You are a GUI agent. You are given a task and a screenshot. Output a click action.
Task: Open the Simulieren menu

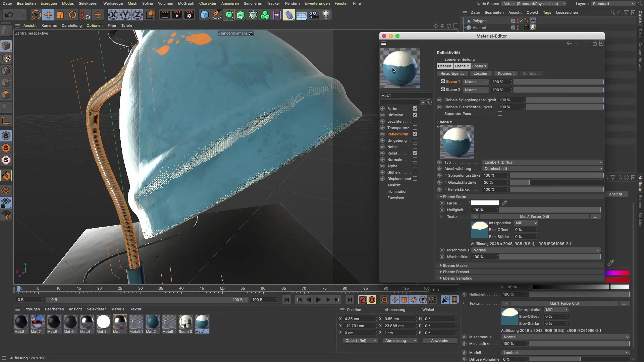pyautogui.click(x=253, y=3)
